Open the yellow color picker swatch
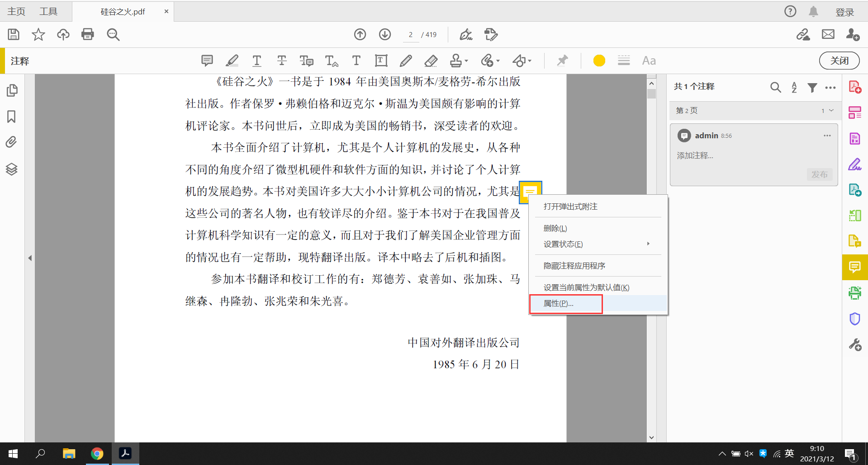This screenshot has height=465, width=868. click(599, 61)
